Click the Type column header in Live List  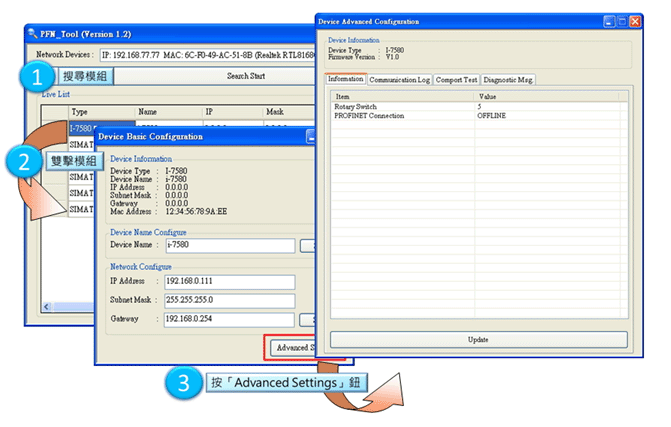(x=102, y=112)
